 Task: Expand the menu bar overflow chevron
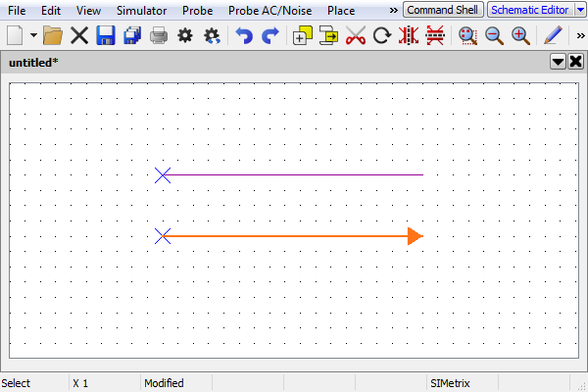click(394, 10)
